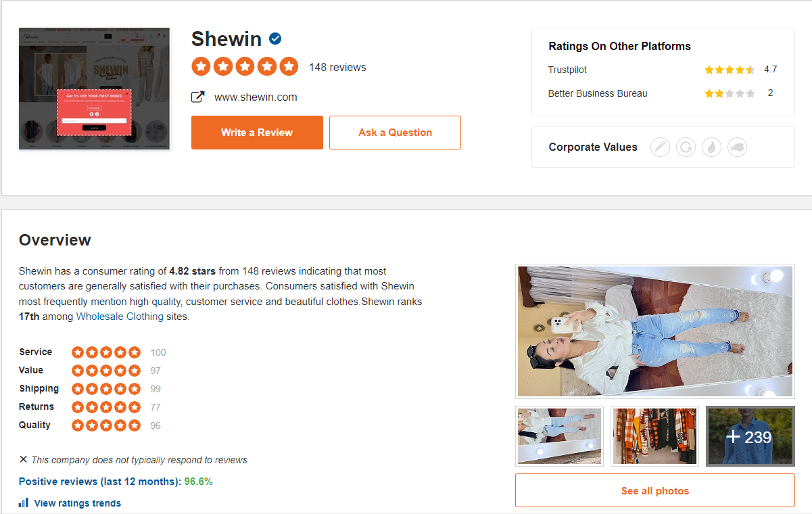Click the fish-shaped corporate value icon

[x=737, y=147]
